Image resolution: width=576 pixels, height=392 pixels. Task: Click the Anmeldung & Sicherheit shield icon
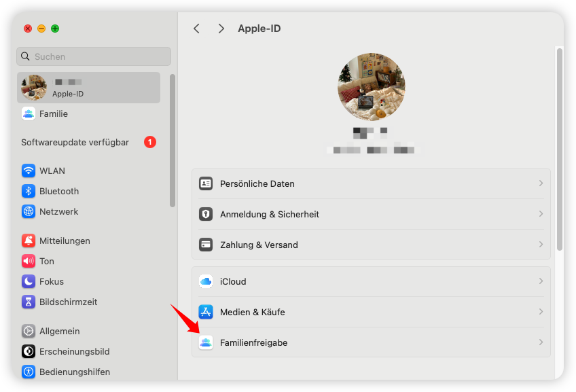pyautogui.click(x=206, y=214)
